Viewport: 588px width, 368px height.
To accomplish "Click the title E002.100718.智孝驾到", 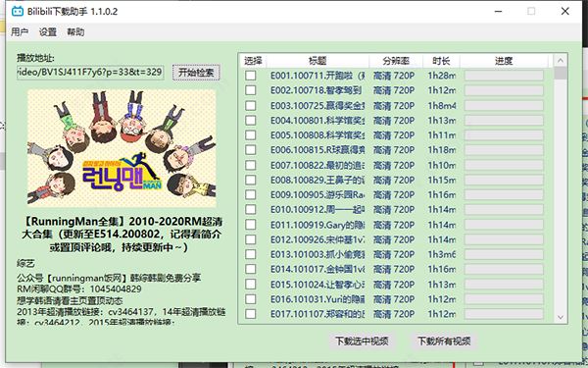I will [316, 90].
